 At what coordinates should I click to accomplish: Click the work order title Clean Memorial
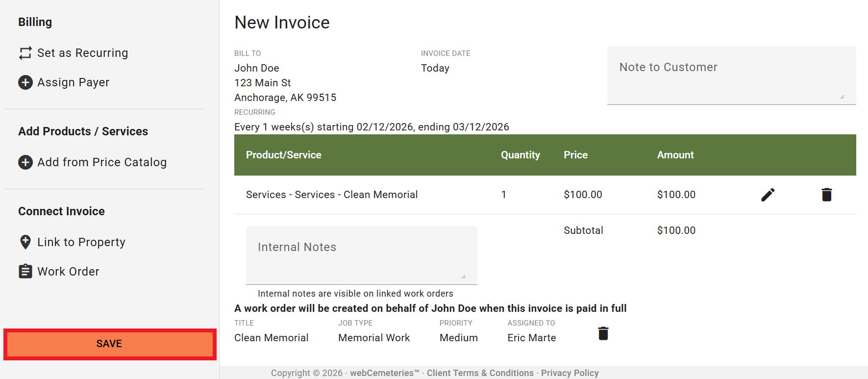tap(272, 338)
